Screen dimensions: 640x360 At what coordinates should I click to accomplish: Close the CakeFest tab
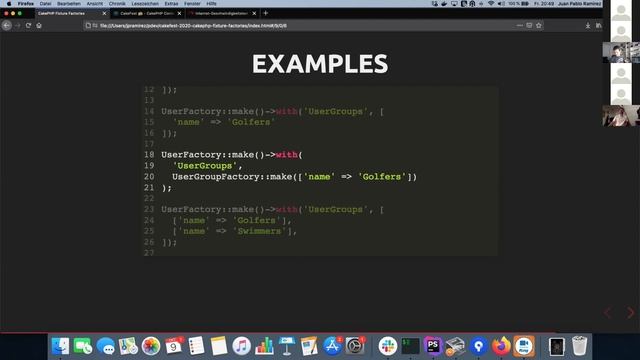pyautogui.click(x=179, y=13)
